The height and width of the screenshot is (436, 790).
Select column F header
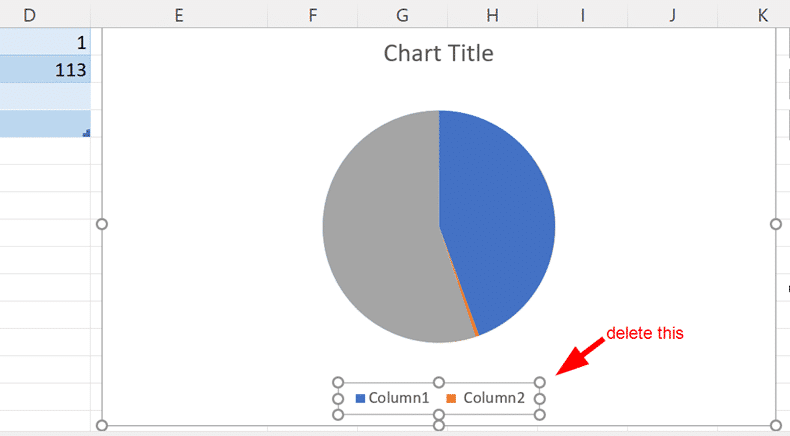pos(313,15)
